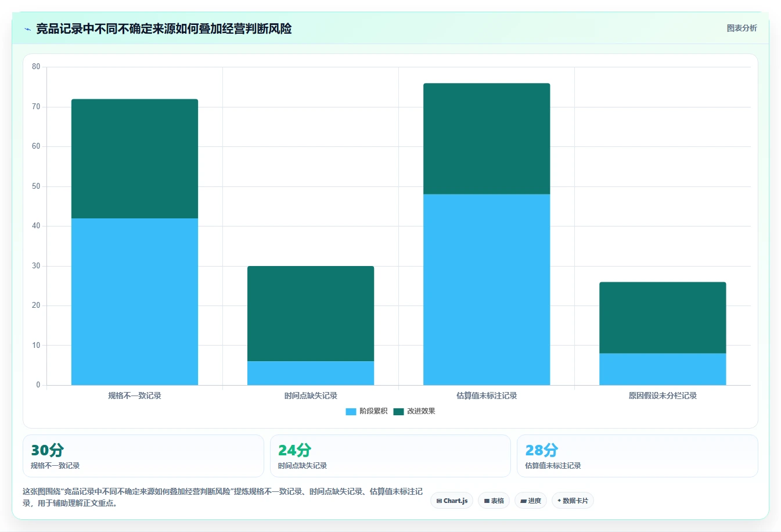Select the green segment of 估算值未标注记录 bar

tap(487, 139)
